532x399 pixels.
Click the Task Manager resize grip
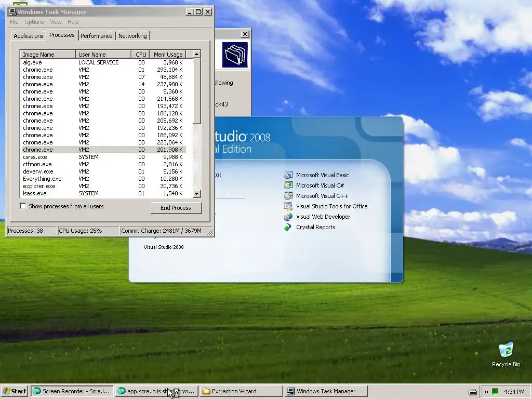[210, 232]
